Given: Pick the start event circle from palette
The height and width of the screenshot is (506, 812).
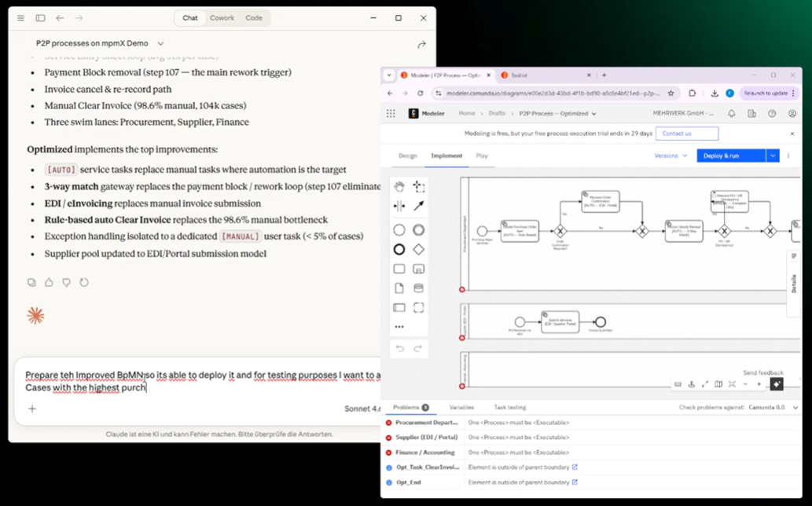Looking at the screenshot, I should pyautogui.click(x=399, y=230).
